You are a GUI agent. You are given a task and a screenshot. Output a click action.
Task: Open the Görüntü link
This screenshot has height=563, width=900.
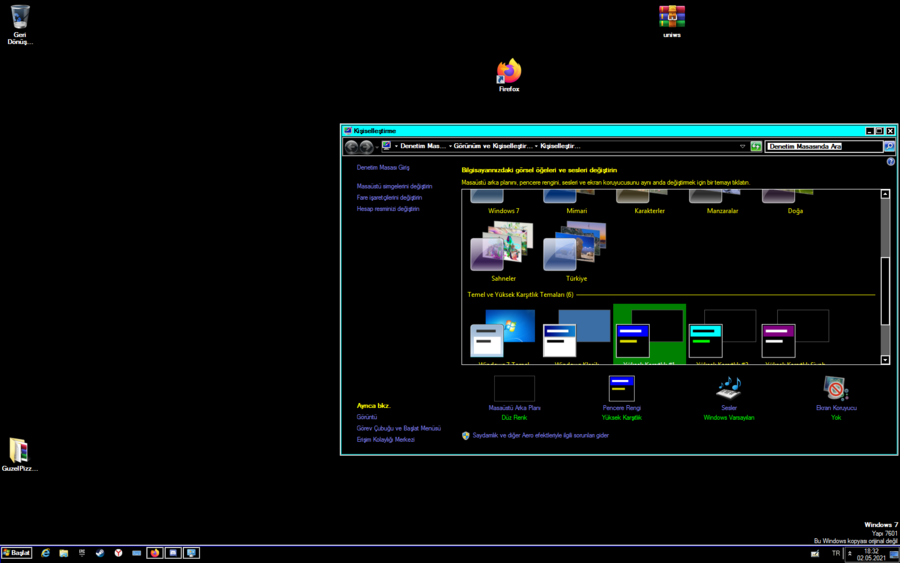367,417
